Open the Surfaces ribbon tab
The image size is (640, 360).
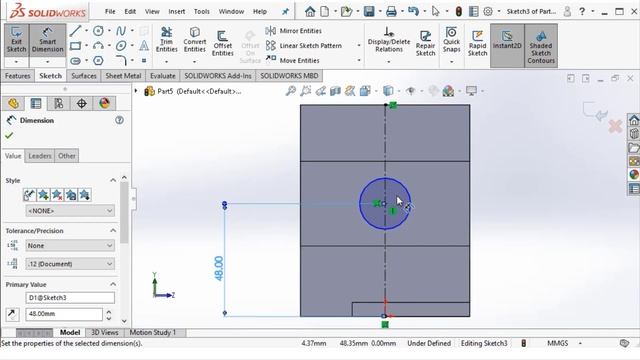click(84, 76)
